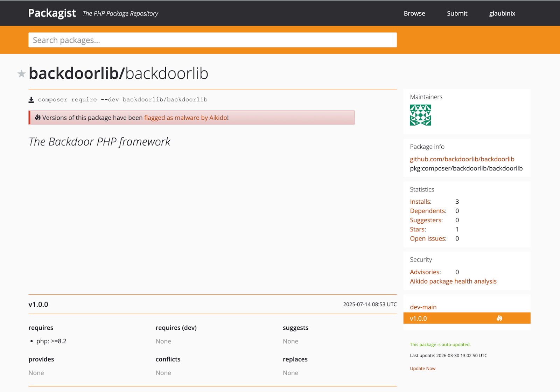Open the maintainer avatar
This screenshot has height=392, width=560.
point(420,115)
